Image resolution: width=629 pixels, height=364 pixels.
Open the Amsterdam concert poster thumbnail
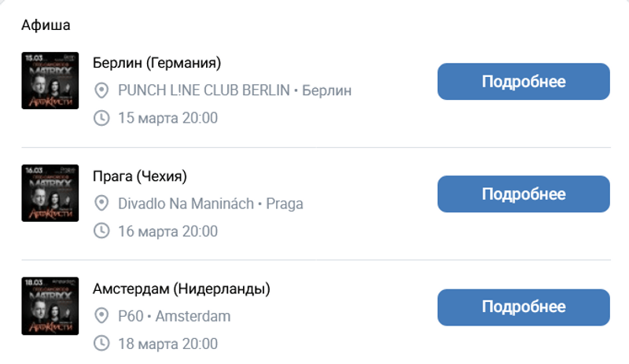[x=50, y=305]
